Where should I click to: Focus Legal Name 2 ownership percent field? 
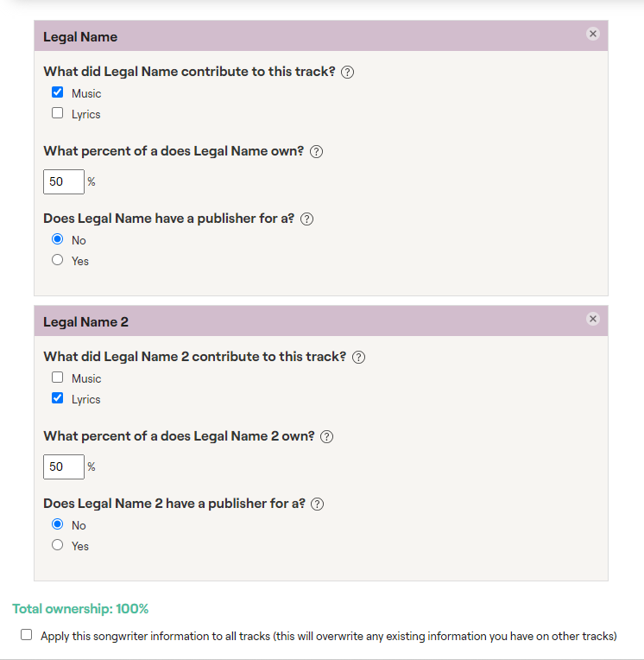coord(64,466)
